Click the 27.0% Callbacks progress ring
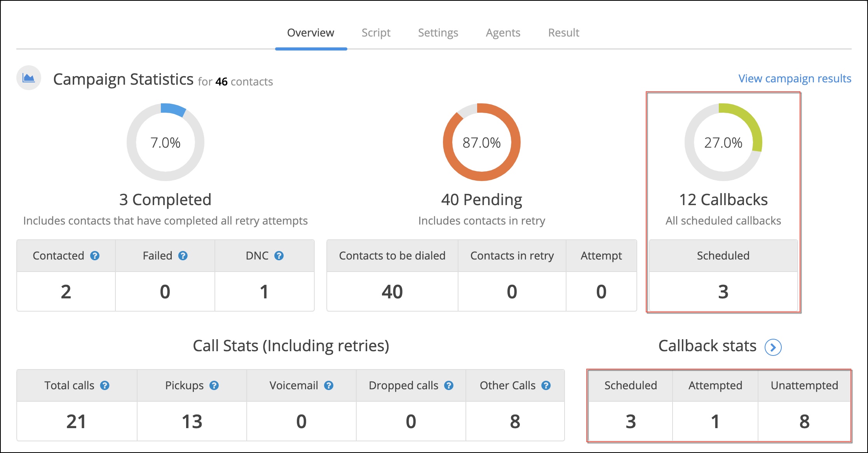 (723, 142)
